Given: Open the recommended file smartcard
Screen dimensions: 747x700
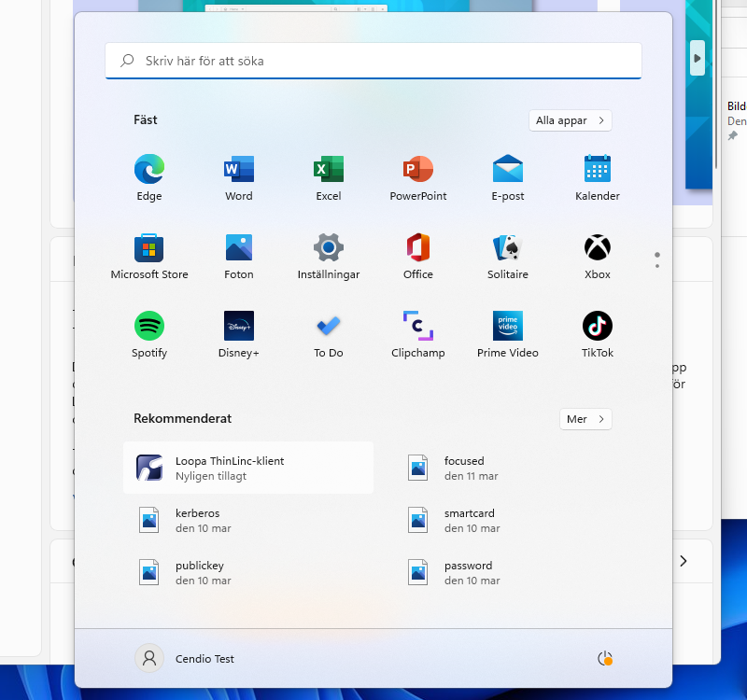Looking at the screenshot, I should 516,520.
